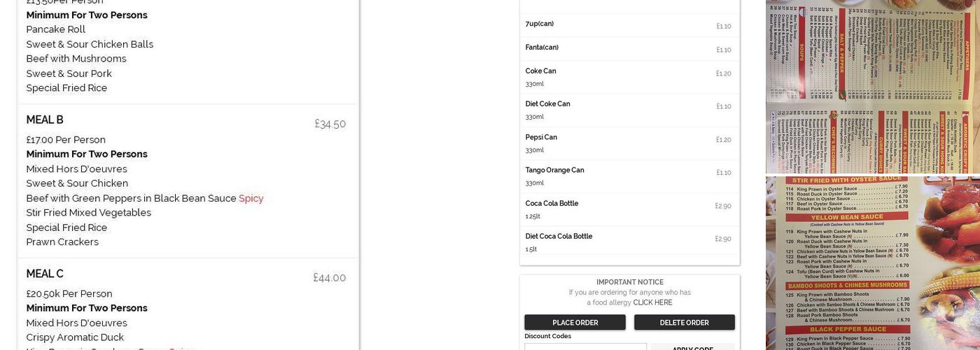Click the £34.50 price for Meal B

click(330, 124)
